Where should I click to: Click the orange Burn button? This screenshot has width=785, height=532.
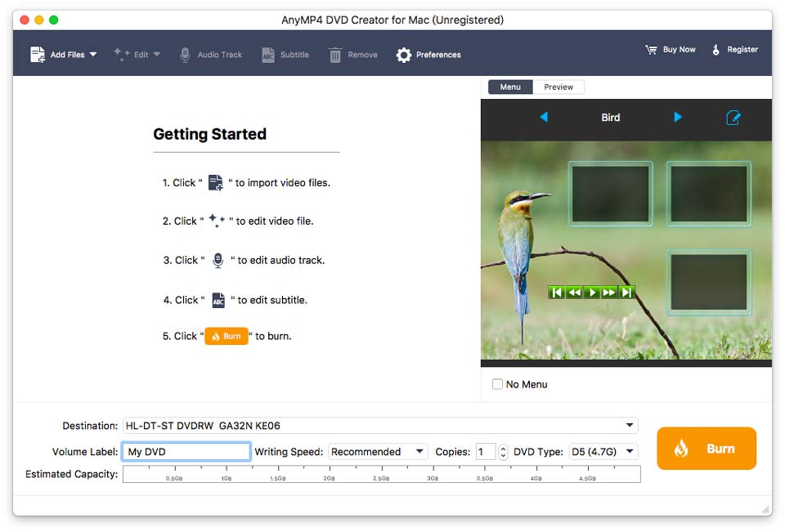[706, 448]
